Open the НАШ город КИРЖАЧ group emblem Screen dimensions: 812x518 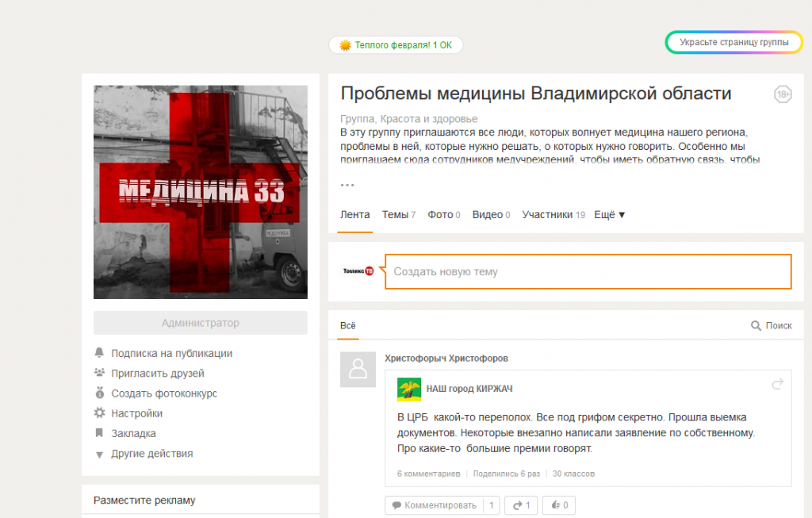point(409,389)
